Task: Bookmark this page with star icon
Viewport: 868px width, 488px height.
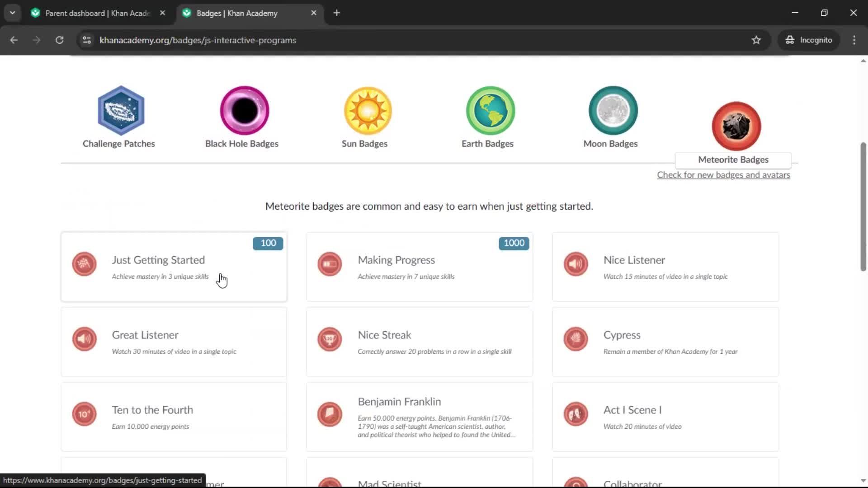Action: click(x=756, y=40)
